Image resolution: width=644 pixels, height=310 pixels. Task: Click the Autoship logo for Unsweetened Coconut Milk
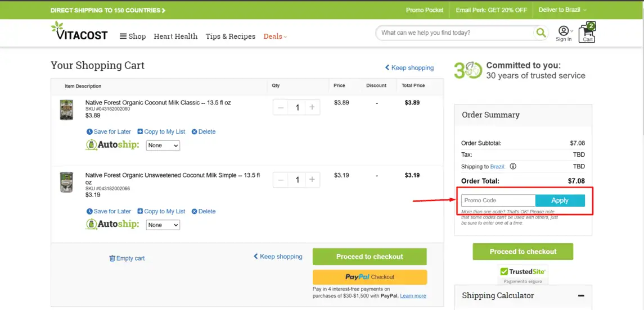[112, 224]
